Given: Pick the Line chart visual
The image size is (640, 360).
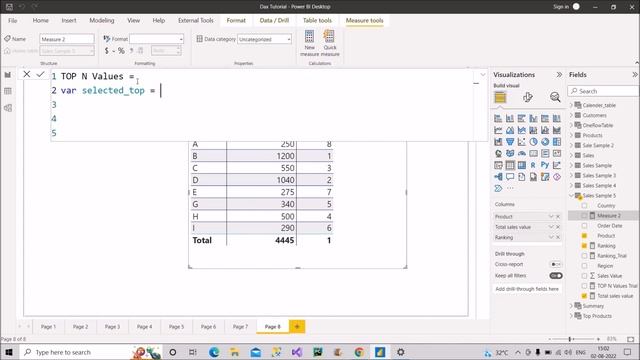Looking at the screenshot, I should (498, 130).
